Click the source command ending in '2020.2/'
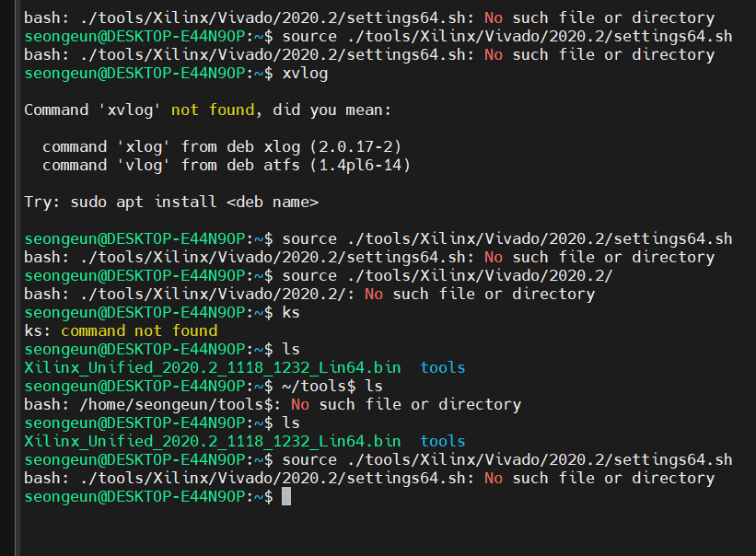This screenshot has height=556, width=756. [x=447, y=276]
